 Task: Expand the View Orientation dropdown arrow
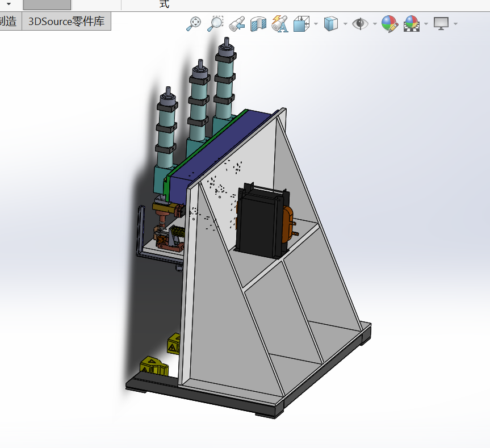pyautogui.click(x=316, y=24)
